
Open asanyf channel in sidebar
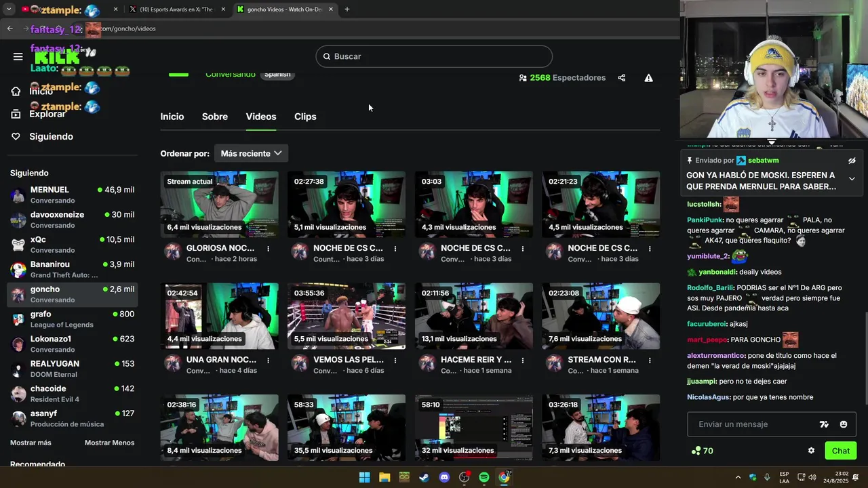pos(73,418)
